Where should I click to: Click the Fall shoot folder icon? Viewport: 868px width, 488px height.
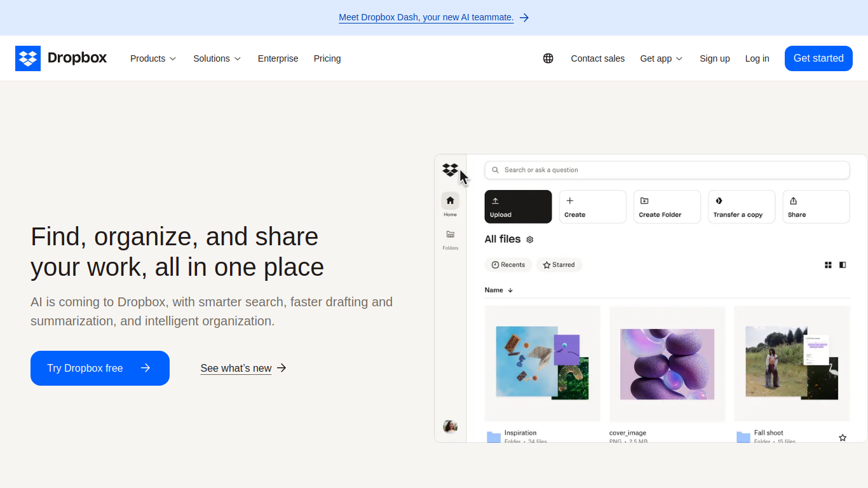(x=743, y=437)
